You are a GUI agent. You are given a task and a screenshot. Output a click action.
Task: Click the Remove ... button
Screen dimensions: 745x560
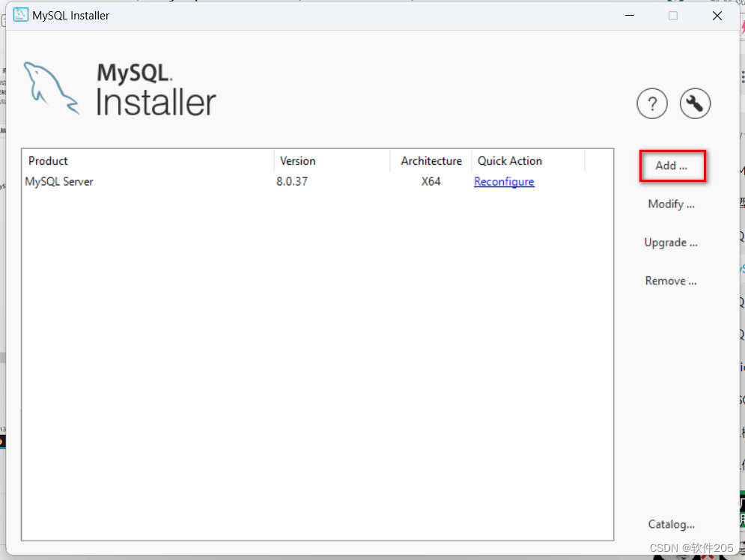[x=671, y=281]
